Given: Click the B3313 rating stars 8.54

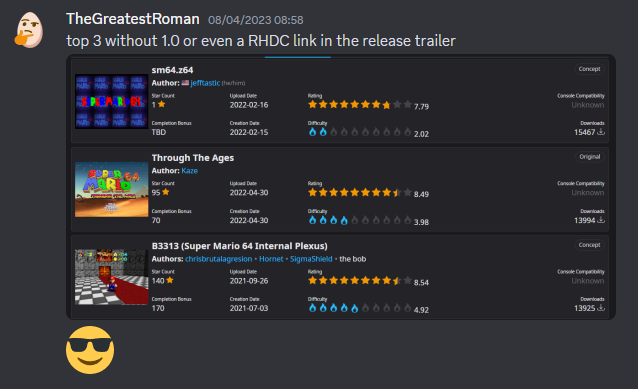Looking at the screenshot, I should click(x=360, y=280).
